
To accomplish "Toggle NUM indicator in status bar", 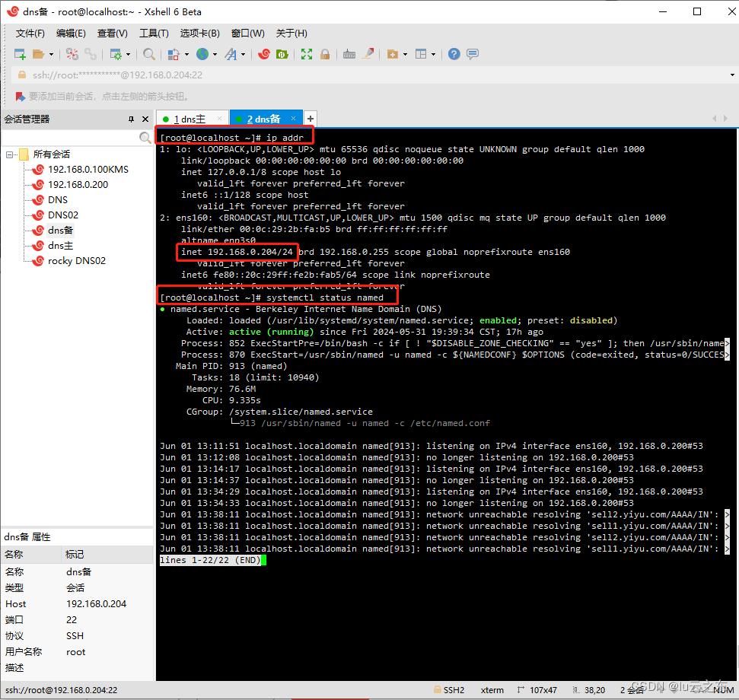I will pyautogui.click(x=721, y=690).
